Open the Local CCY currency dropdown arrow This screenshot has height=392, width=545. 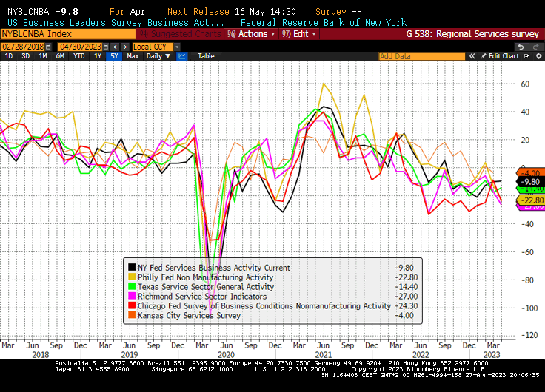click(x=177, y=47)
